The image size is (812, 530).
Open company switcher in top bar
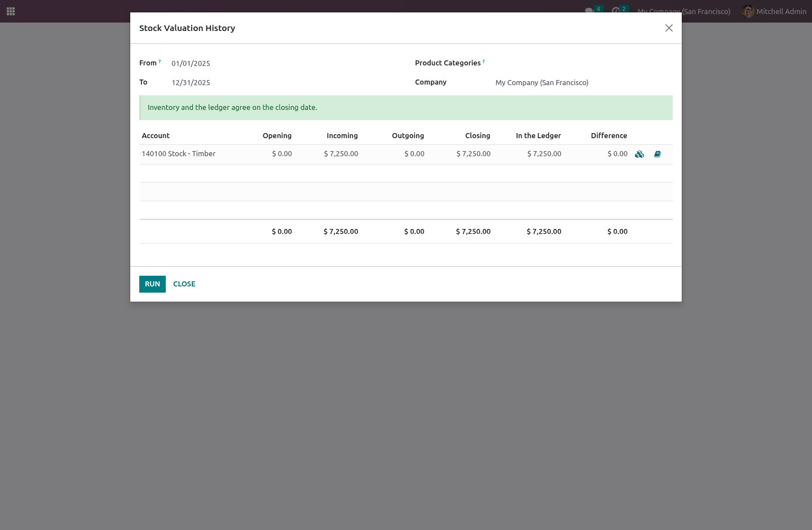[683, 11]
